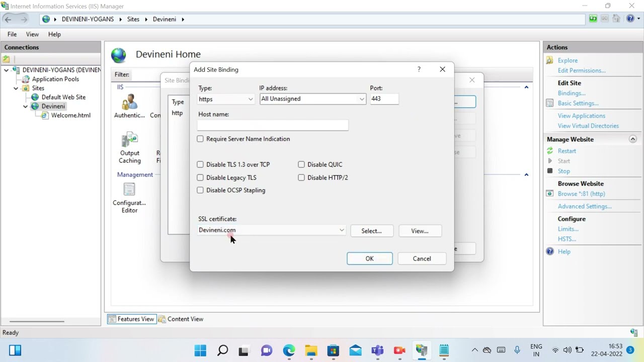Open File Explorer from the taskbar
The height and width of the screenshot is (362, 644).
point(311,350)
